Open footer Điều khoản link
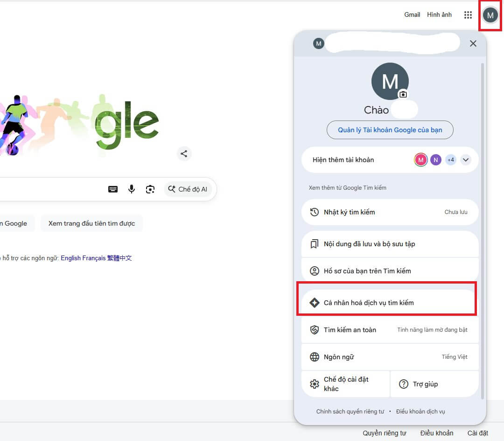504x441 pixels. (x=436, y=433)
